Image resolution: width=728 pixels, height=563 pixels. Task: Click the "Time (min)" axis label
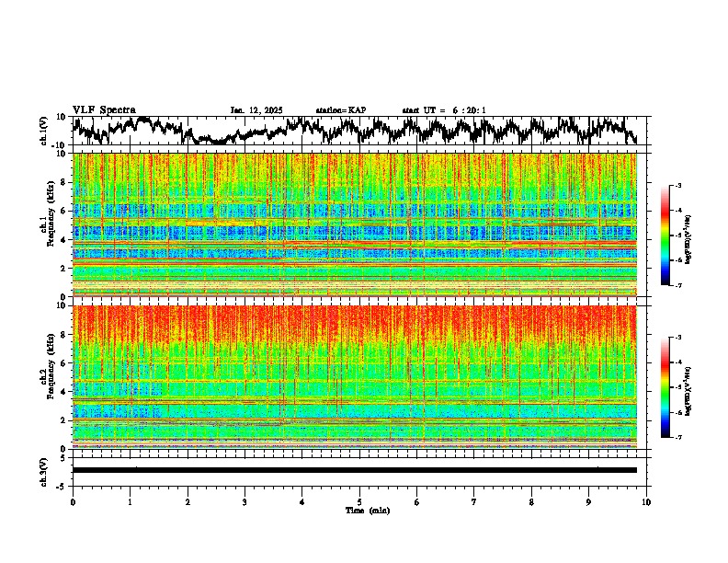click(368, 511)
